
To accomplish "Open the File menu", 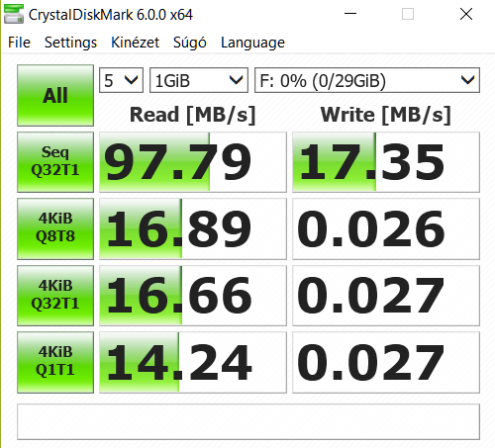I will pyautogui.click(x=19, y=43).
